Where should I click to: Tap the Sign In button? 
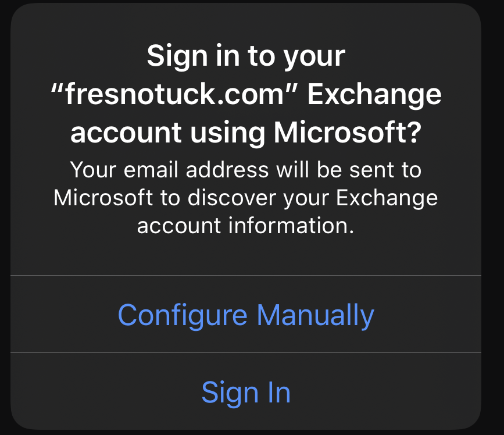coord(246,393)
